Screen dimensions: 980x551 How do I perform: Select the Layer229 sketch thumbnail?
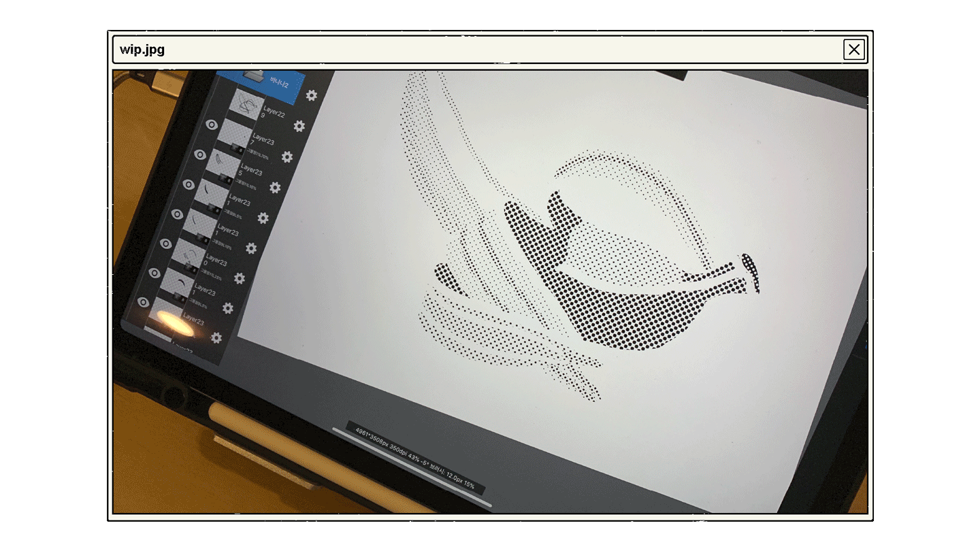246,104
